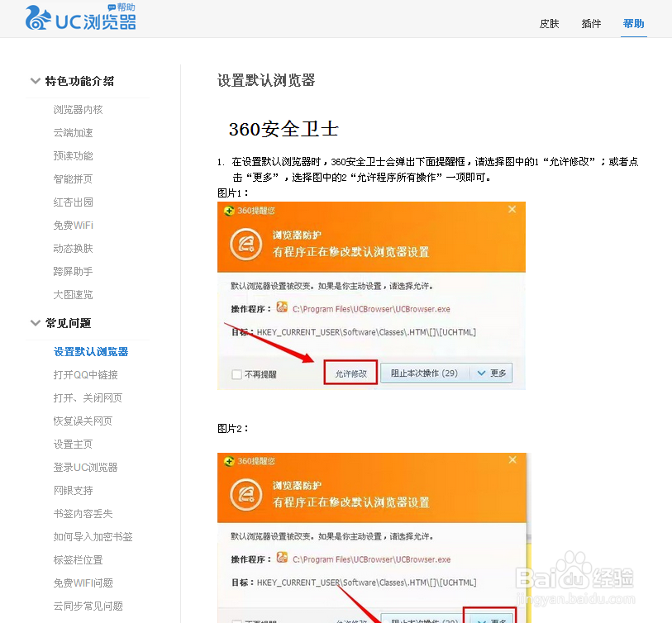Viewport: 672px width, 623px height.
Task: Open 如何导入加密书签 help topic
Action: [x=93, y=537]
